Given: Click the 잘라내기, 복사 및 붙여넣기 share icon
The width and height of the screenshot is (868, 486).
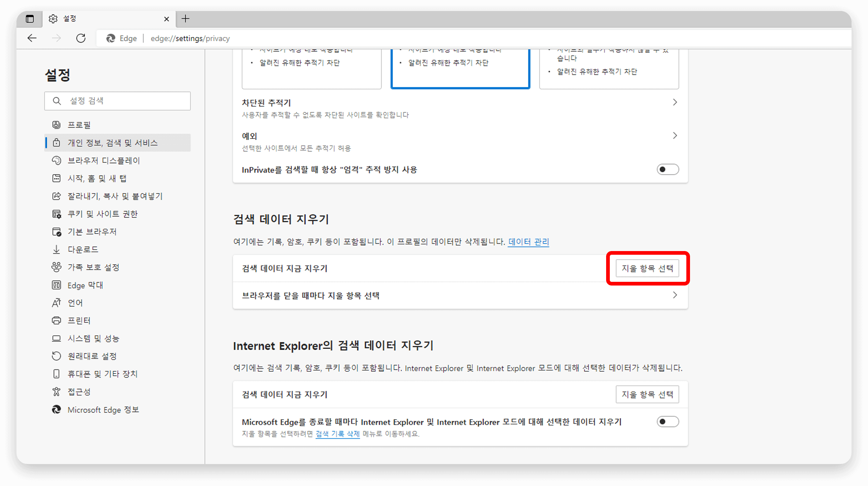Looking at the screenshot, I should tap(56, 196).
